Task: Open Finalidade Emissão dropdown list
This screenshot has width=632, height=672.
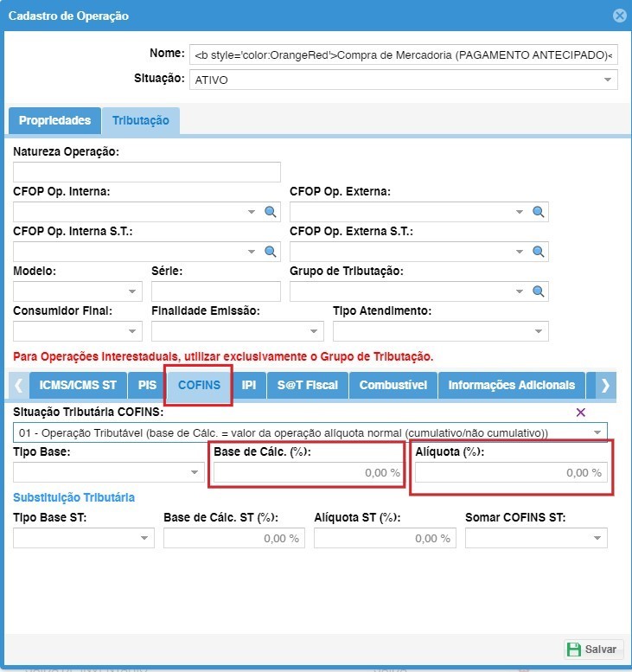Action: point(315,331)
